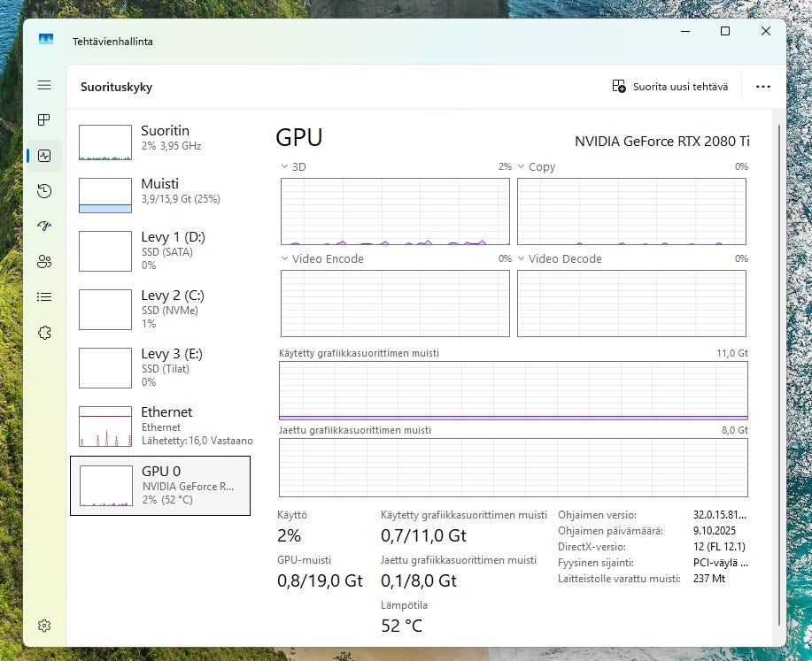Open the App history icon
The width and height of the screenshot is (812, 661).
tap(44, 191)
